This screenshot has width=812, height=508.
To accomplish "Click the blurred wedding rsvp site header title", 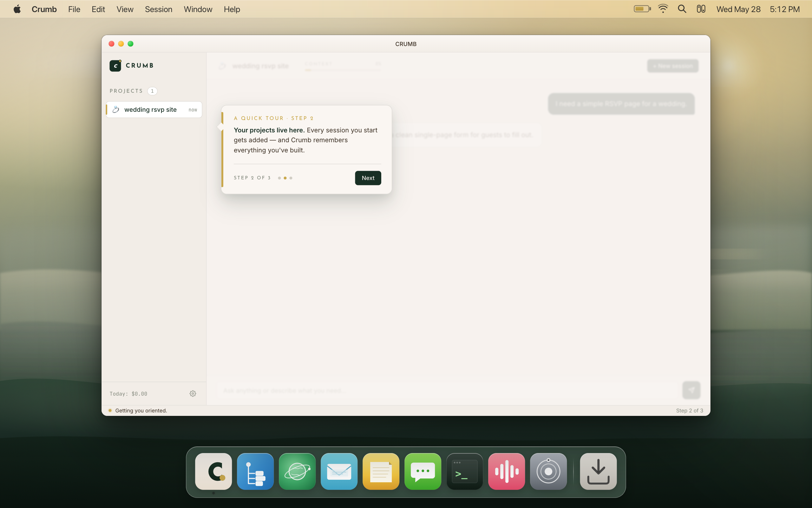I will [x=260, y=66].
